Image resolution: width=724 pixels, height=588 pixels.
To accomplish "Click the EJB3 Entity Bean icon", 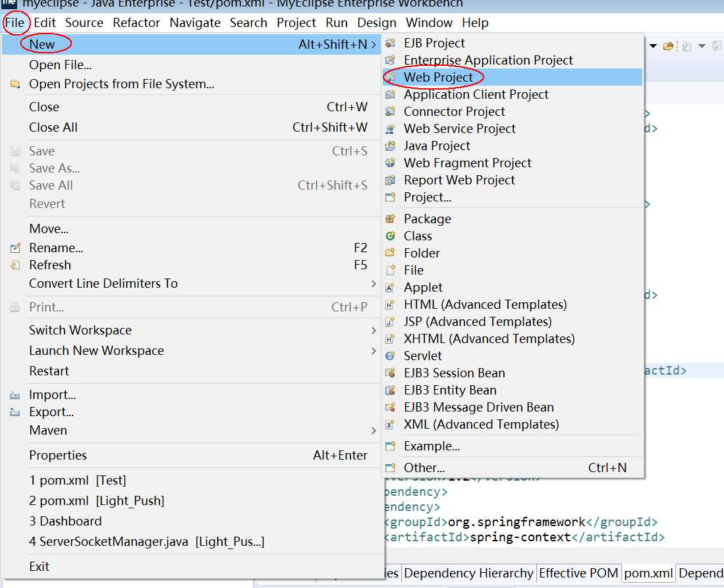I will coord(390,390).
